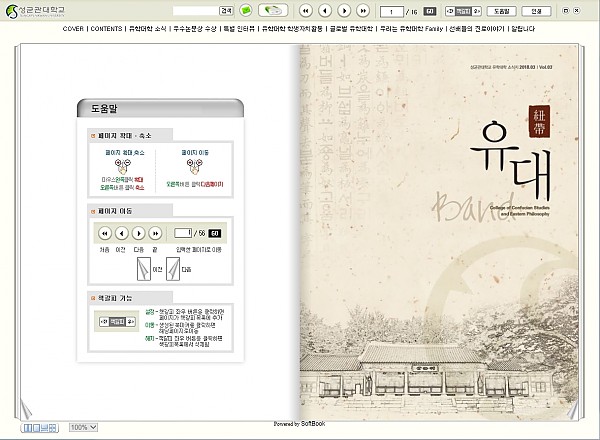Click the search text input field

[x=196, y=11]
